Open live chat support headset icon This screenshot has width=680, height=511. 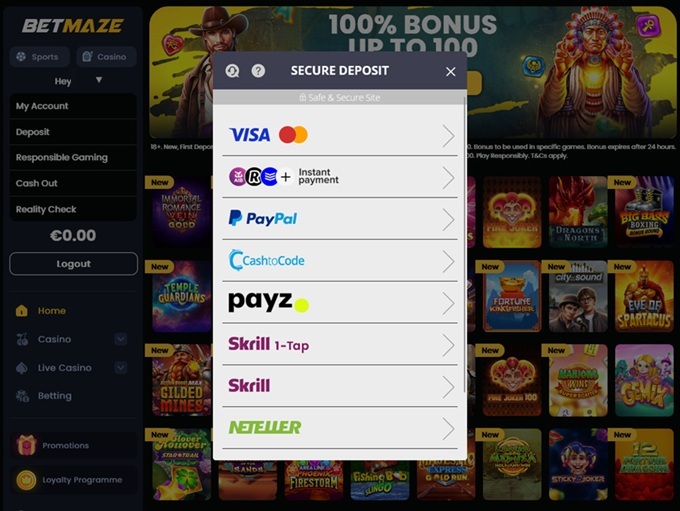232,71
